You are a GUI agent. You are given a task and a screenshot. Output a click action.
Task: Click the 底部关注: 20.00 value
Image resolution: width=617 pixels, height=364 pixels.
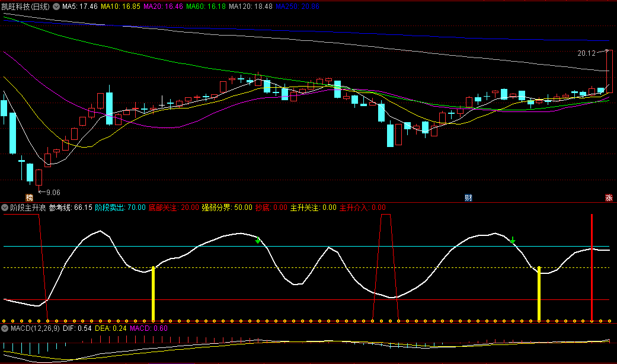click(x=174, y=207)
